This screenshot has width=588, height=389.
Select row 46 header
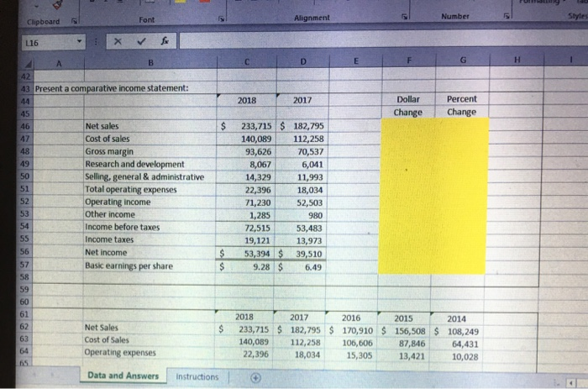pos(25,126)
